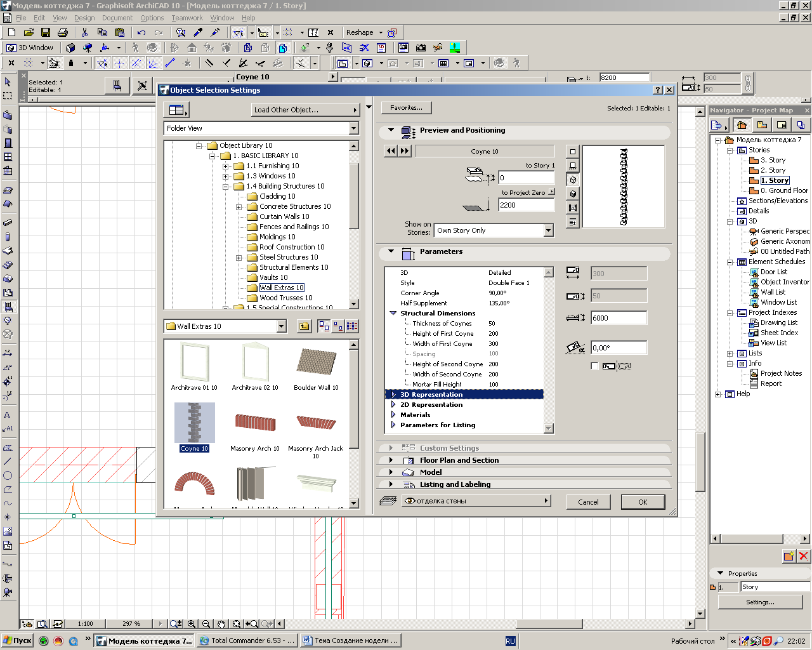Expand Floor Plan and Section panel
812x650 pixels.
pyautogui.click(x=391, y=460)
